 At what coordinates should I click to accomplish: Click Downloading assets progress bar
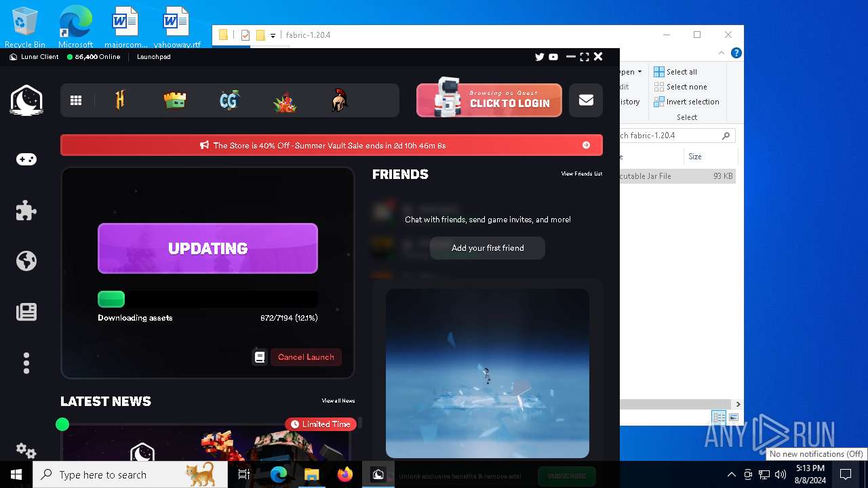click(208, 300)
